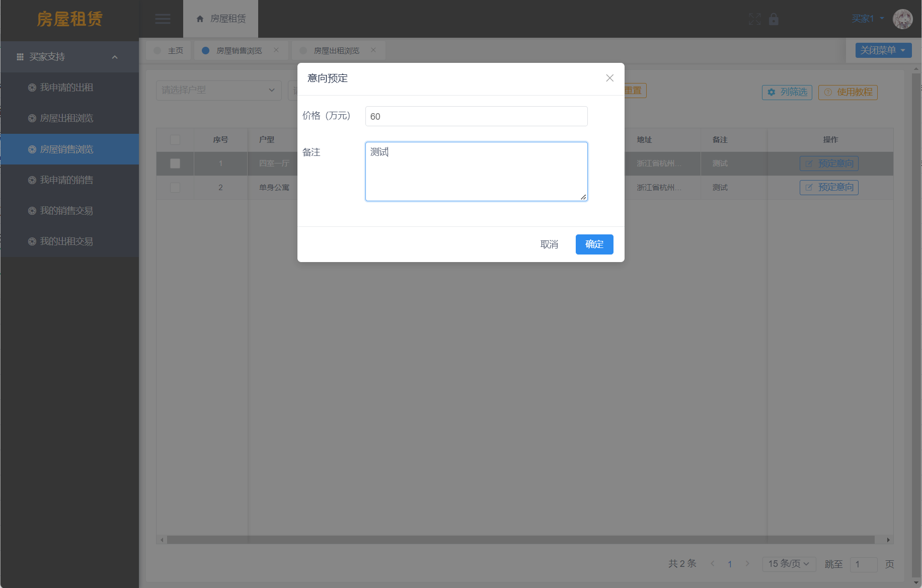
Task: Switch to the 主页 tab
Action: (x=169, y=50)
